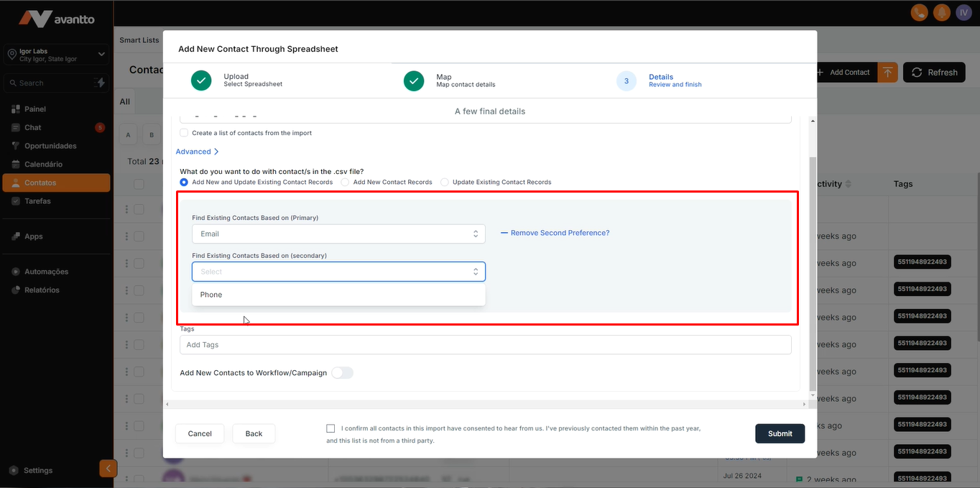
Task: Click the phone icon in top bar
Action: point(919,12)
